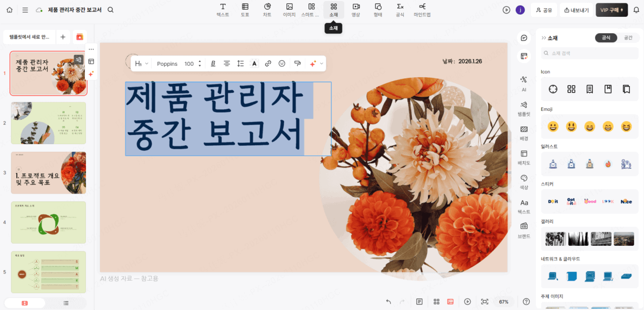Click the red AI slide generator icon
Image resolution: width=644 pixels, height=310 pixels.
point(80,37)
